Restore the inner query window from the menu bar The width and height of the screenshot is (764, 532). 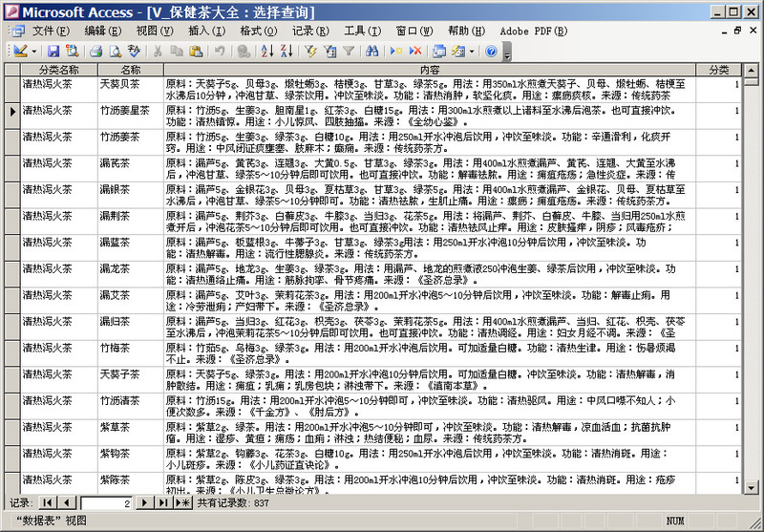(737, 31)
